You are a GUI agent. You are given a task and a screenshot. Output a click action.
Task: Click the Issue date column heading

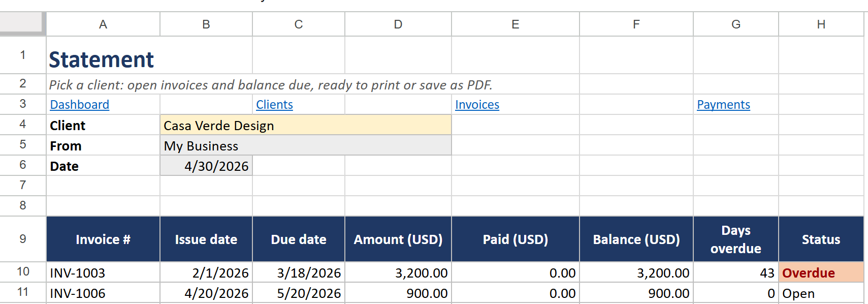pos(206,239)
